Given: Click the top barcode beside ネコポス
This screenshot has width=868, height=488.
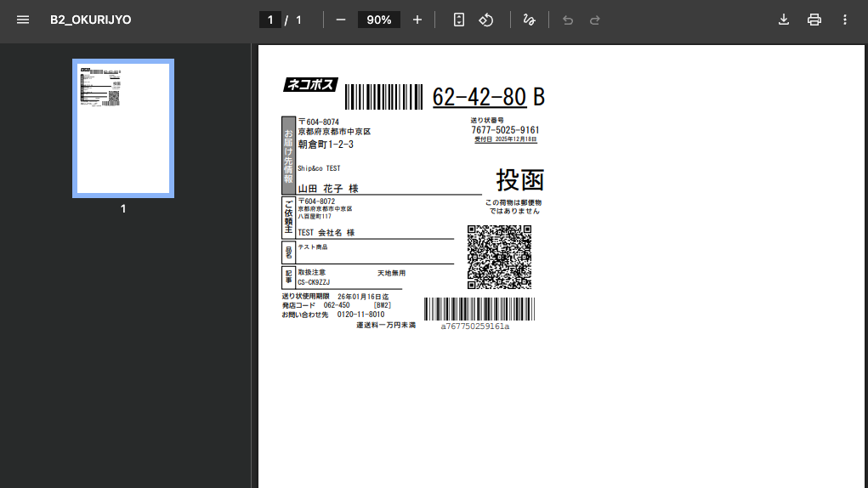Looking at the screenshot, I should 383,98.
